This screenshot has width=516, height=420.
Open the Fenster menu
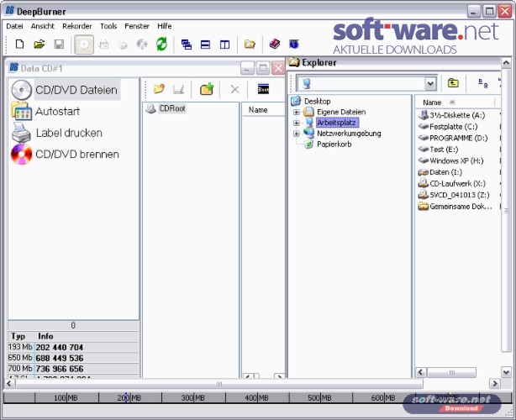pyautogui.click(x=137, y=26)
